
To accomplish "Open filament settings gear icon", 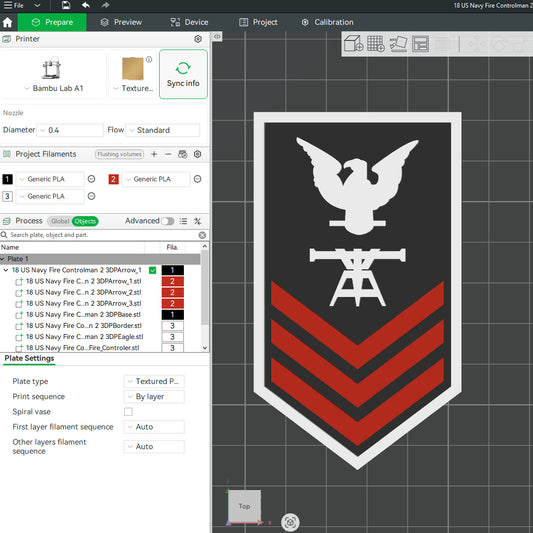I will pyautogui.click(x=197, y=154).
